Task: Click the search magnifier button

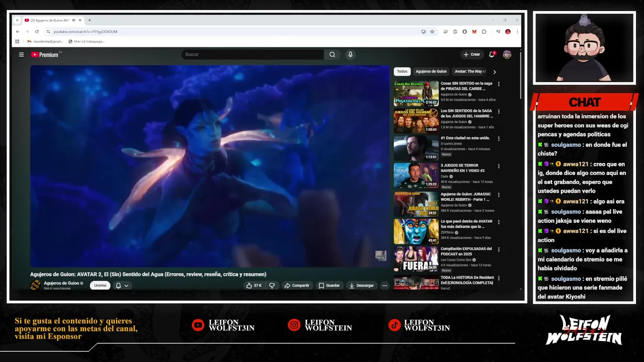Action: tap(332, 54)
